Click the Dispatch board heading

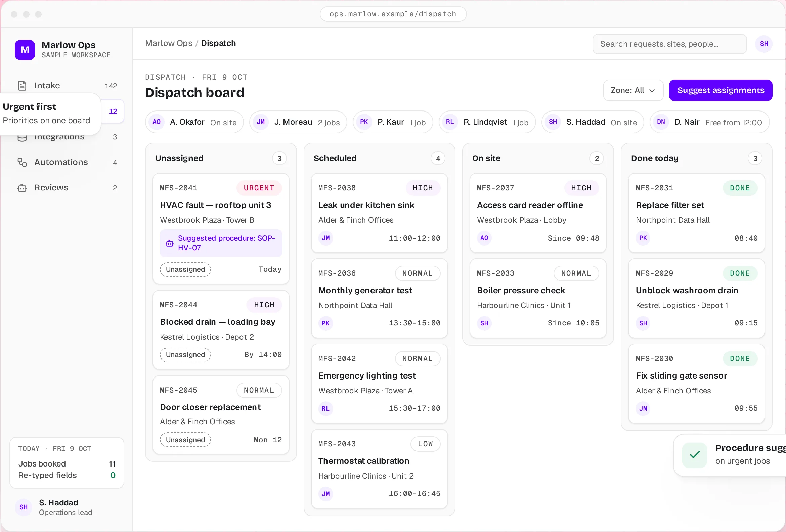pos(195,93)
